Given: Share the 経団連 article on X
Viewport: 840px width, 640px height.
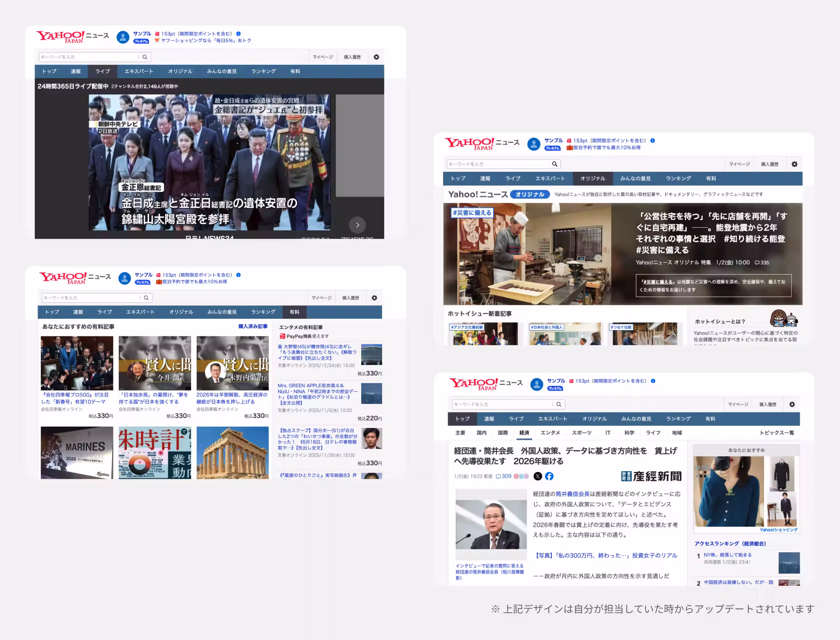Looking at the screenshot, I should coord(538,476).
